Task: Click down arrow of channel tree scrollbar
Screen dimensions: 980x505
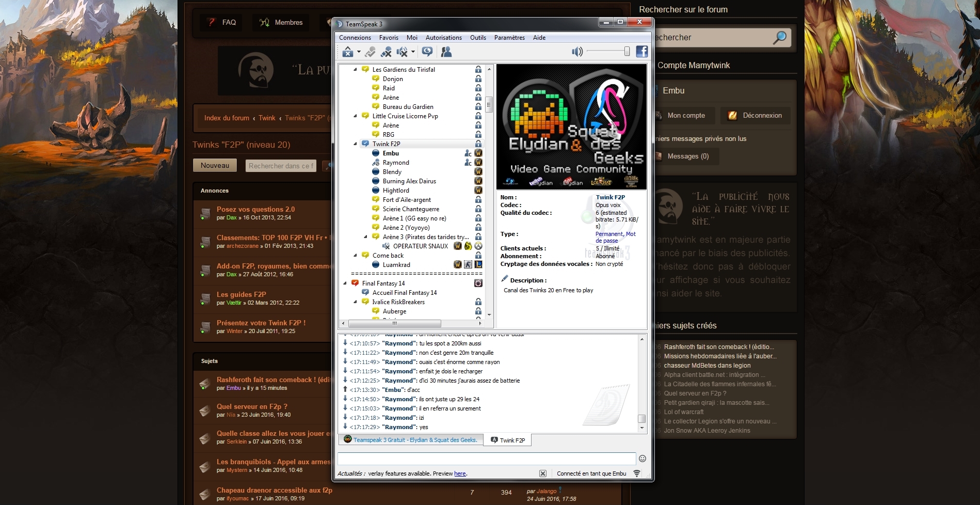Action: click(489, 314)
